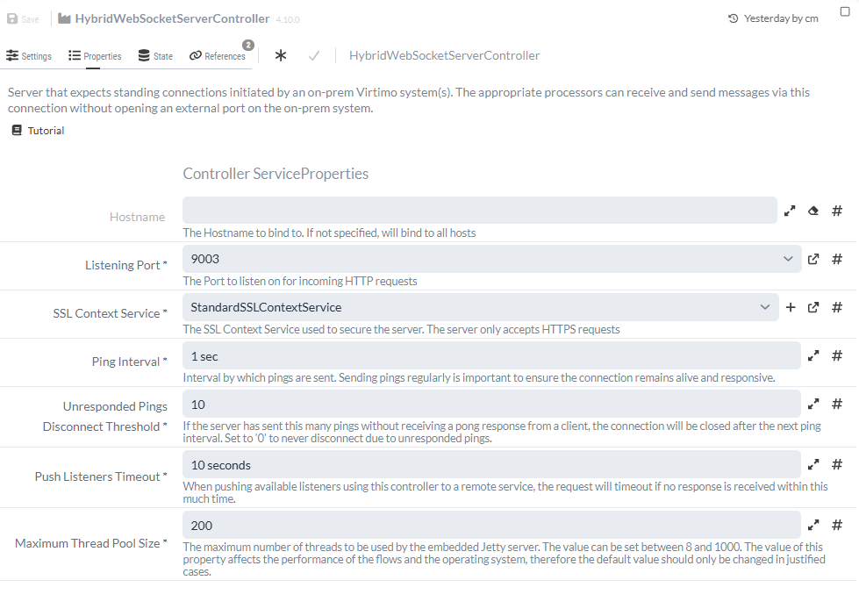
Task: Expand the Push Listeners Timeout editor
Action: coord(813,465)
